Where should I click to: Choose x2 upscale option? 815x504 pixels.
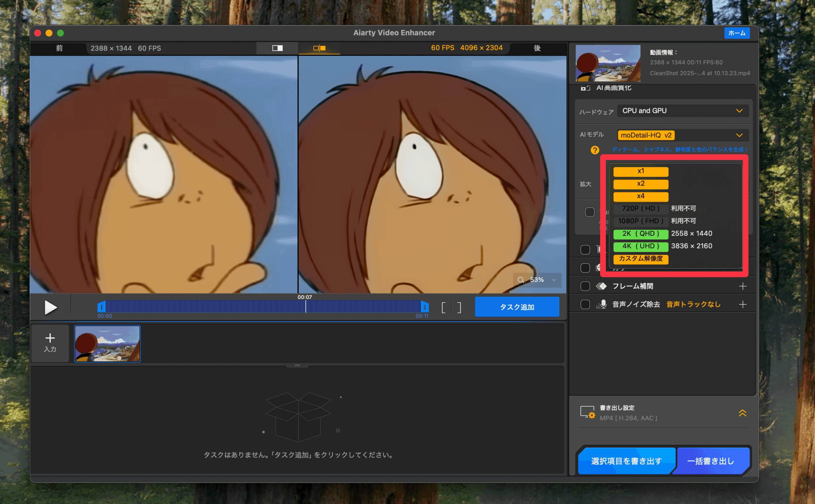point(641,184)
